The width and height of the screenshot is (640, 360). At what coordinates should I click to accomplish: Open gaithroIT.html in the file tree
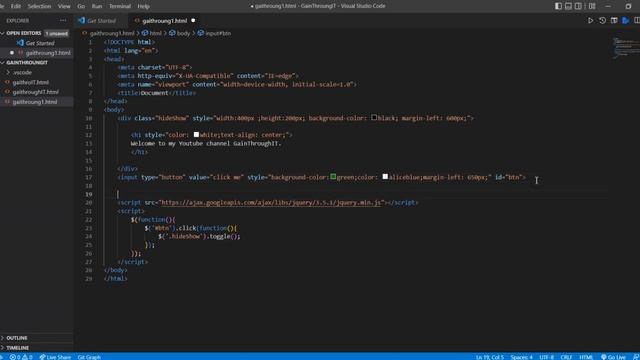pos(30,82)
